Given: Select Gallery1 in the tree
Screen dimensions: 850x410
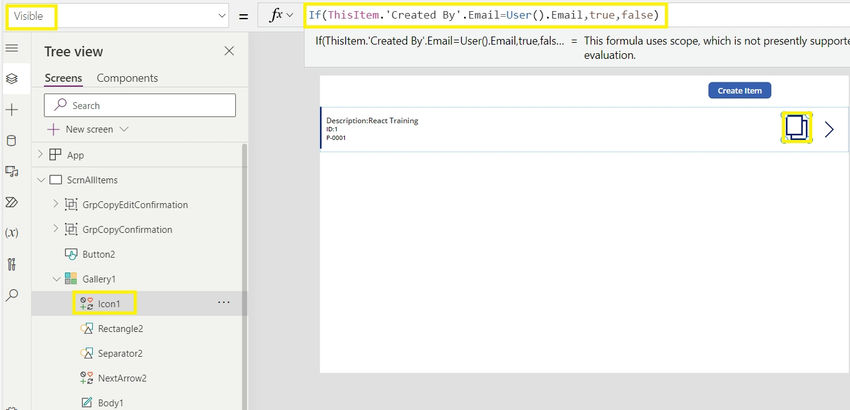Looking at the screenshot, I should tap(99, 279).
